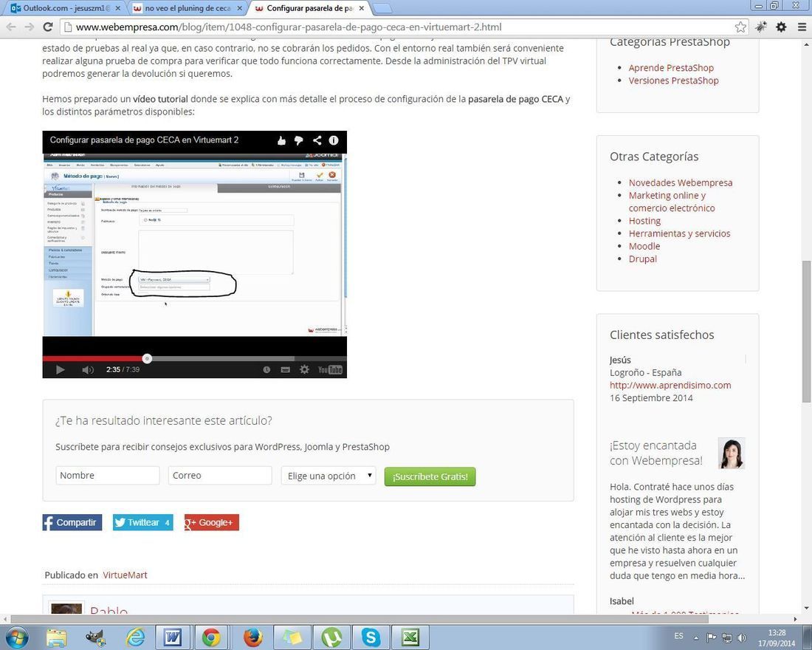Open the gear extension icon in toolbar
812x650 pixels.
click(781, 27)
